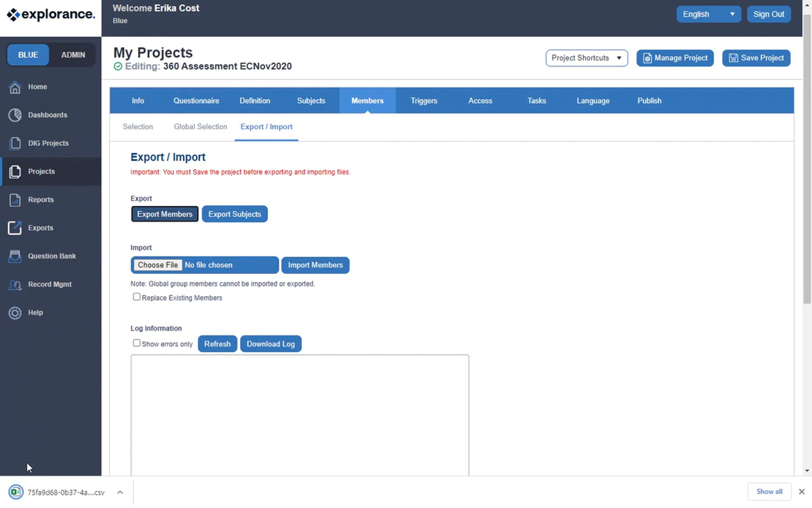Click the Help lifebuoy icon
812x508 pixels.
(15, 313)
